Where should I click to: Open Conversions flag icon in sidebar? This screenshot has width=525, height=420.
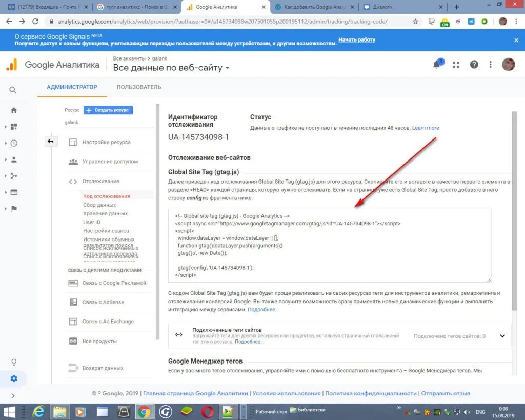click(14, 209)
